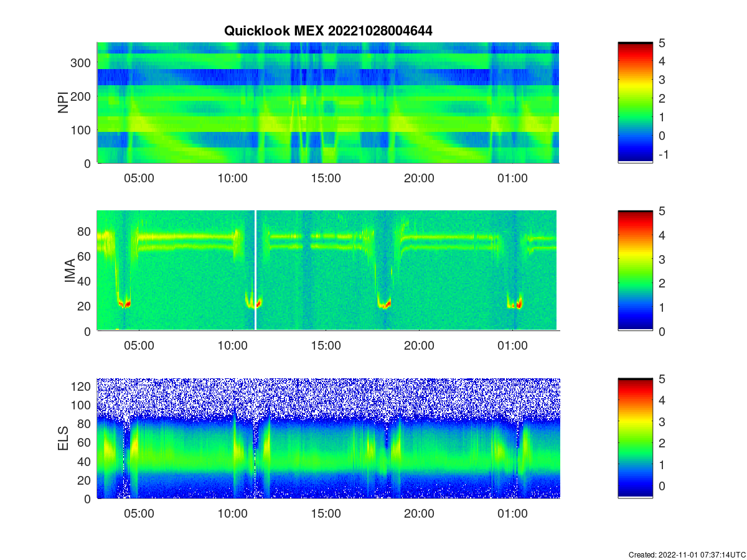Select the IMA y-axis label

[x=69, y=271]
